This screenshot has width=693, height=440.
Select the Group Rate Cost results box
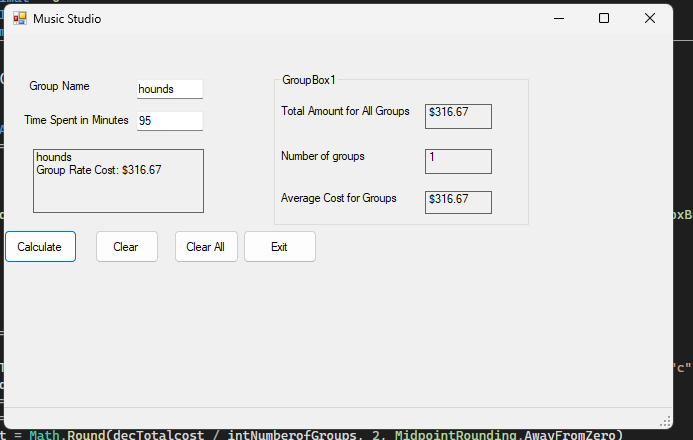click(x=118, y=181)
